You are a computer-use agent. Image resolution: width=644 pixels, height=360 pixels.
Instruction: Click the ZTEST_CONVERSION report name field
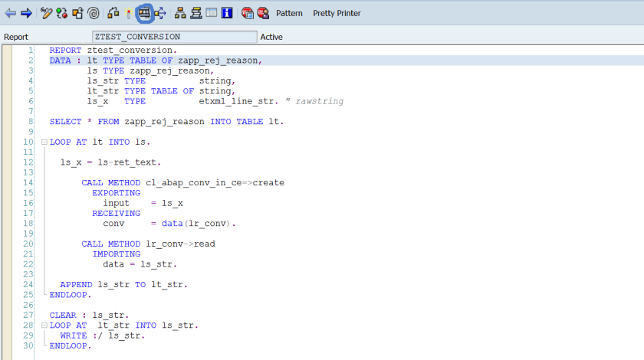[x=174, y=37]
